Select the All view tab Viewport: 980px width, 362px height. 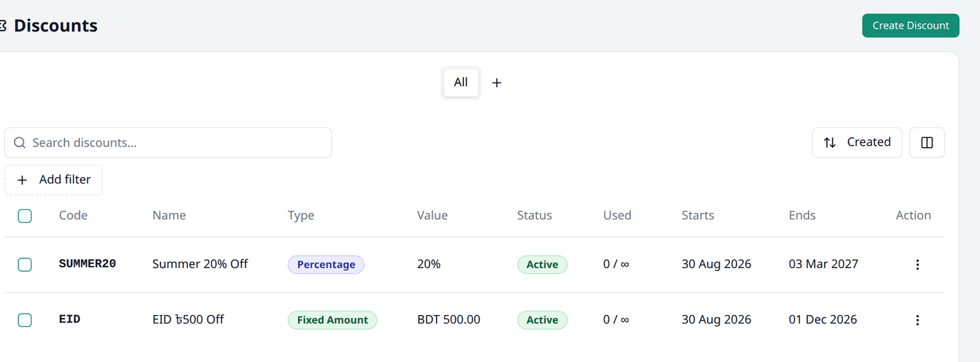pos(461,83)
